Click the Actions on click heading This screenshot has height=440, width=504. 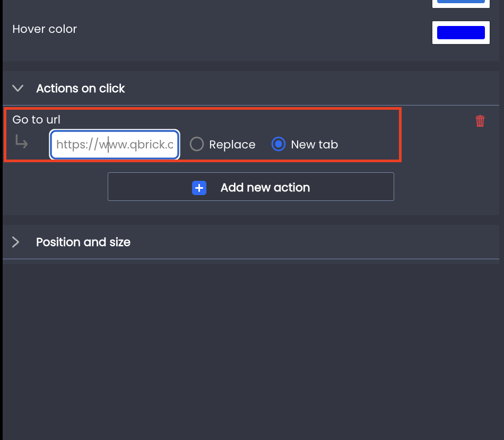[x=80, y=89]
